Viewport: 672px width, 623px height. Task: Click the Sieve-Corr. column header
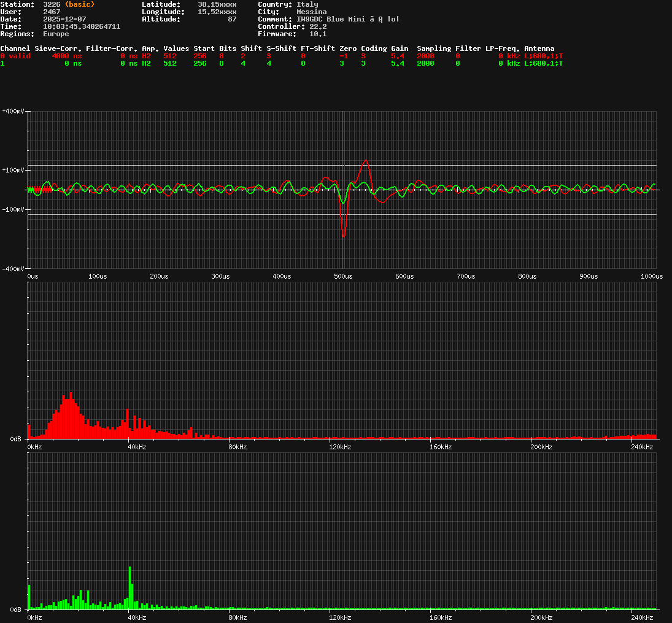pyautogui.click(x=58, y=48)
